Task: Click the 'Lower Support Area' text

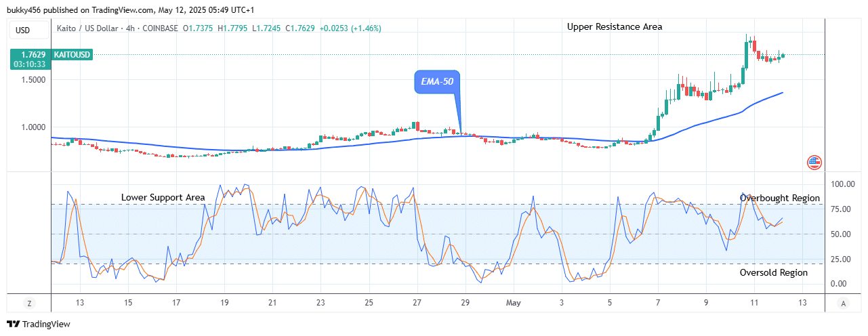Action: click(163, 197)
